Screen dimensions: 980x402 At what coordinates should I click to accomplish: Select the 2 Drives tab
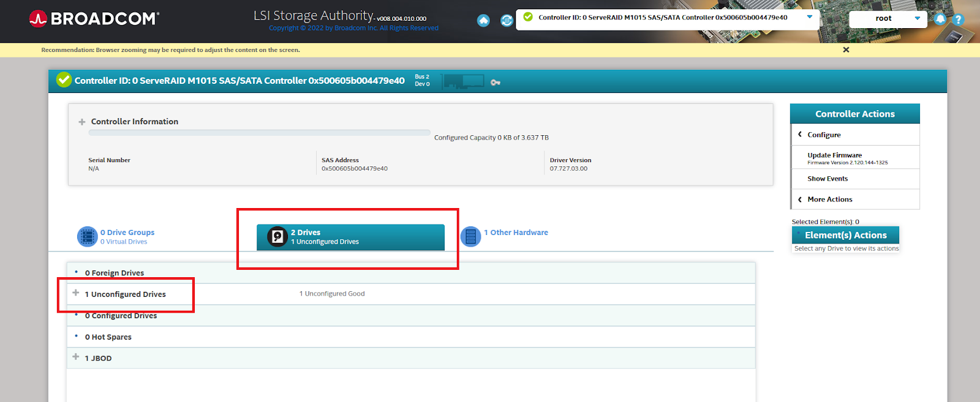350,237
